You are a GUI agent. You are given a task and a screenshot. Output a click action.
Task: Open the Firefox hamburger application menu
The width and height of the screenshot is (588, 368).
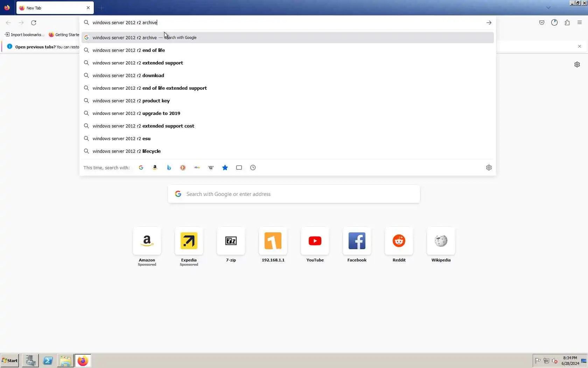tap(580, 23)
